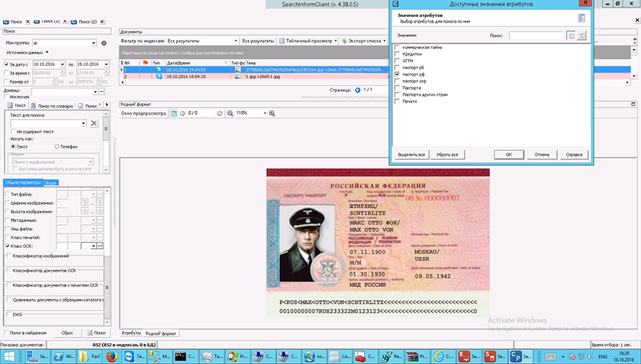Confirm attribute selection with OK
The image size is (641, 364).
509,155
